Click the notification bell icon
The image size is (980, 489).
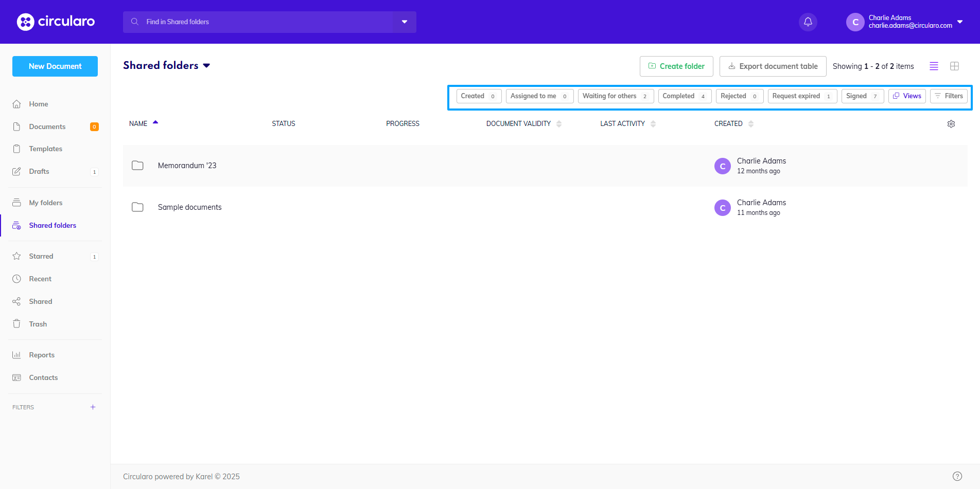[808, 22]
